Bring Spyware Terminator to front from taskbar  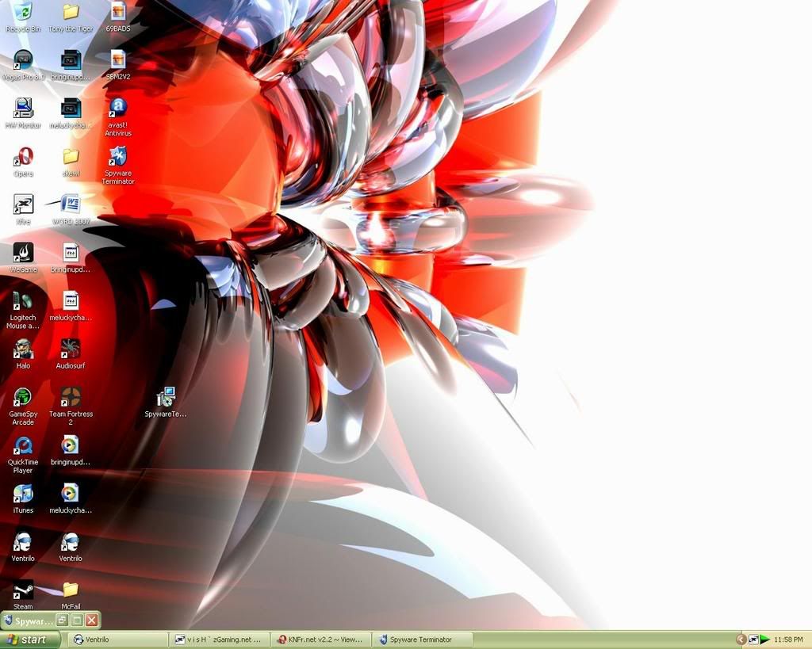(423, 639)
